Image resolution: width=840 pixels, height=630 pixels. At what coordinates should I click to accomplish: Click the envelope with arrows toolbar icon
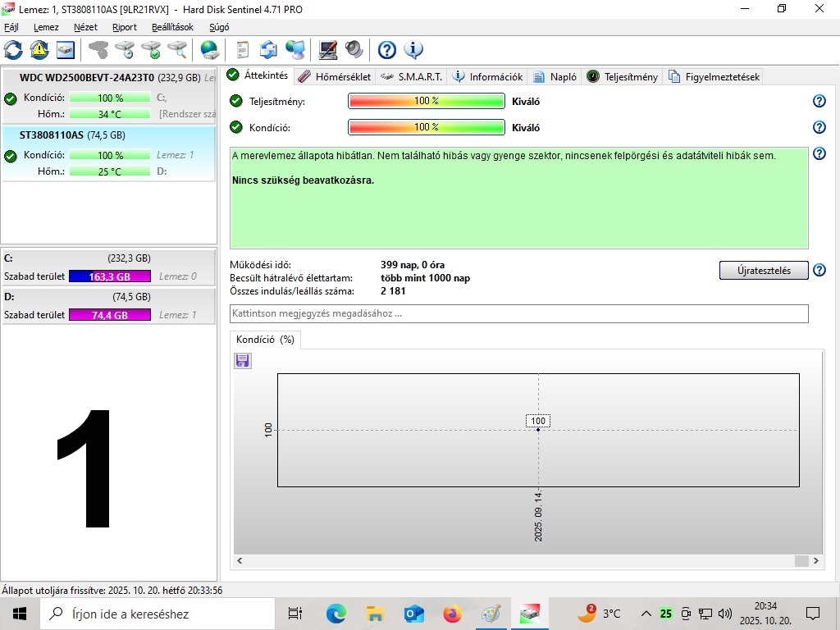268,50
